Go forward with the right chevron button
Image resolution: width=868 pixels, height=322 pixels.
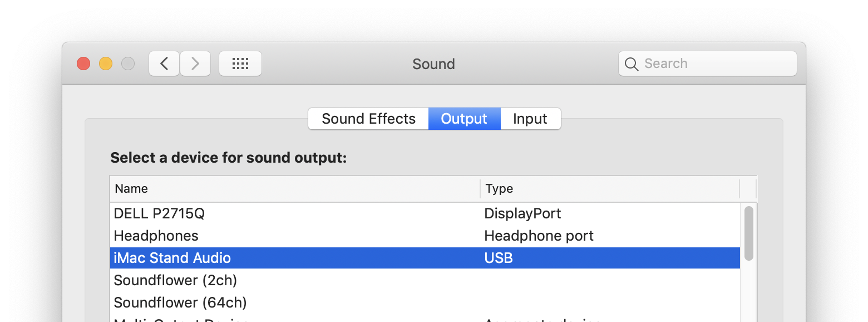(195, 64)
